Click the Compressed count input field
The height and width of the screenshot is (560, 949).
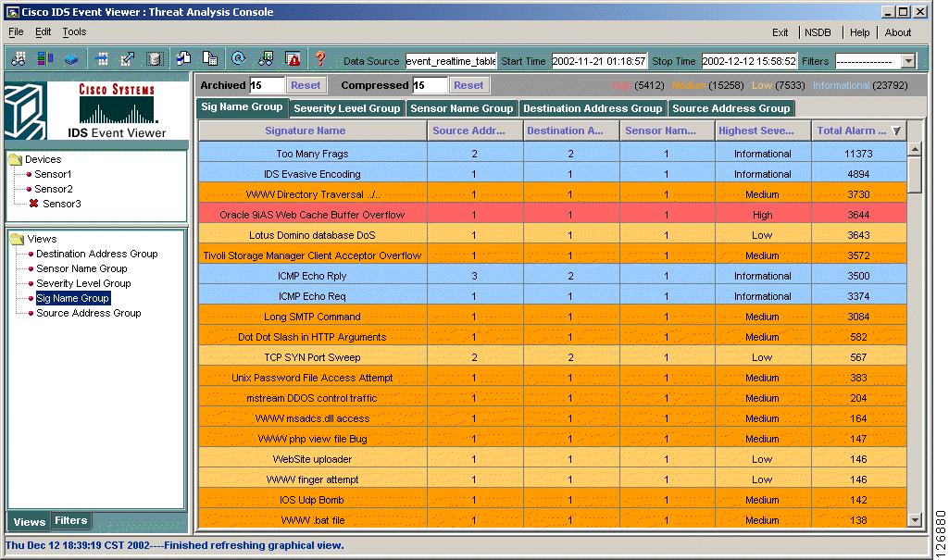tap(430, 85)
